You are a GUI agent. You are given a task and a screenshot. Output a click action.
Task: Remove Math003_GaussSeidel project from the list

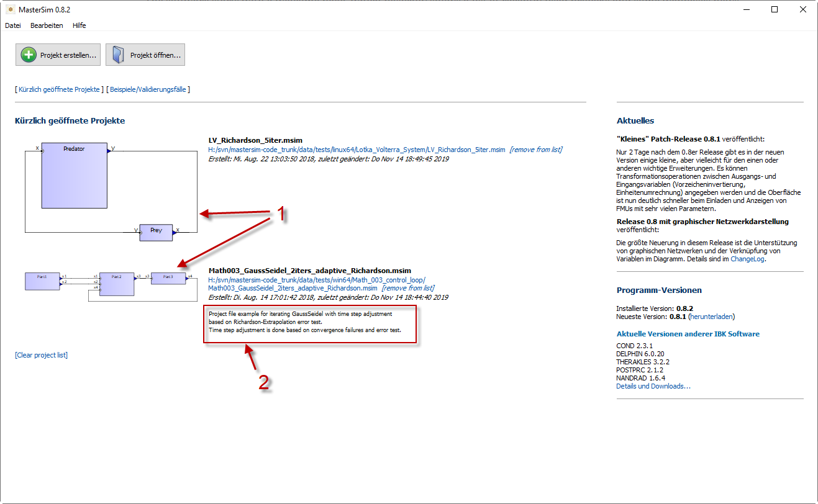coord(407,288)
